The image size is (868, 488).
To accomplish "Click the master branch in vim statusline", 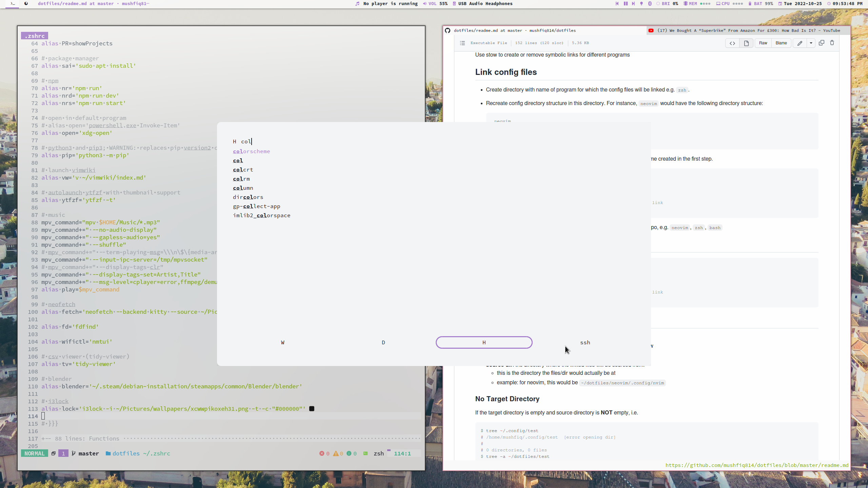I will (88, 453).
